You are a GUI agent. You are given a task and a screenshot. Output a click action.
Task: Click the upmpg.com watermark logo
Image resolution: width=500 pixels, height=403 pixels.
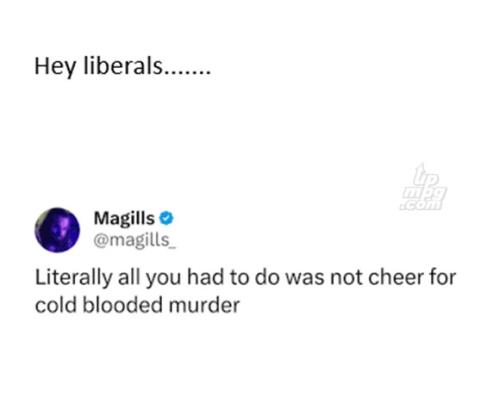(x=423, y=187)
